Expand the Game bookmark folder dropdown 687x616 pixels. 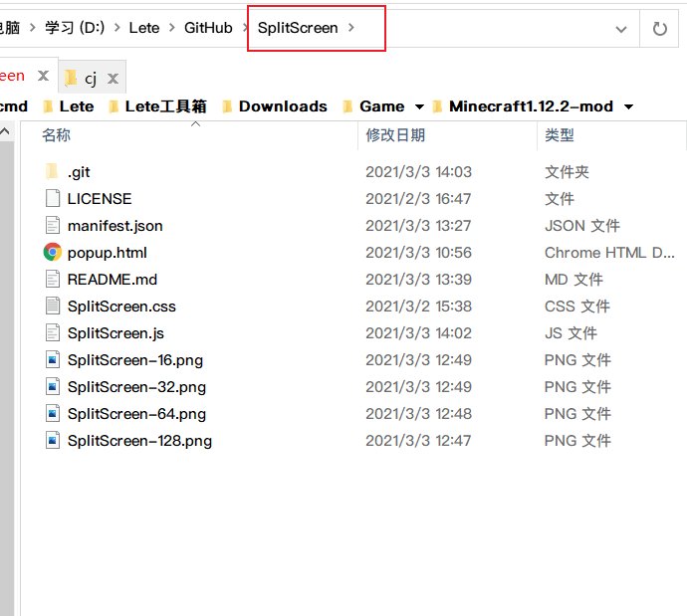tap(419, 106)
